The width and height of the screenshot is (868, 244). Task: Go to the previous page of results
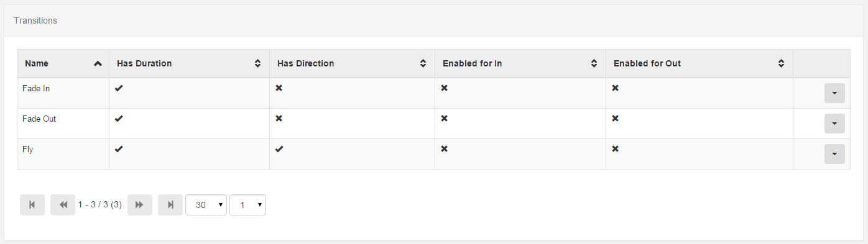click(x=63, y=205)
